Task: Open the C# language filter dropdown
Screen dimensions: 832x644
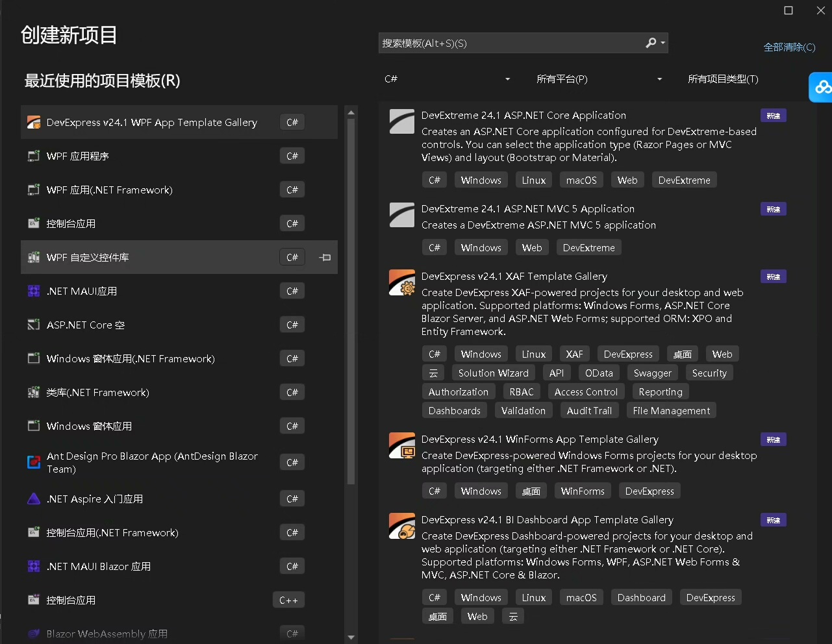Action: click(x=447, y=79)
